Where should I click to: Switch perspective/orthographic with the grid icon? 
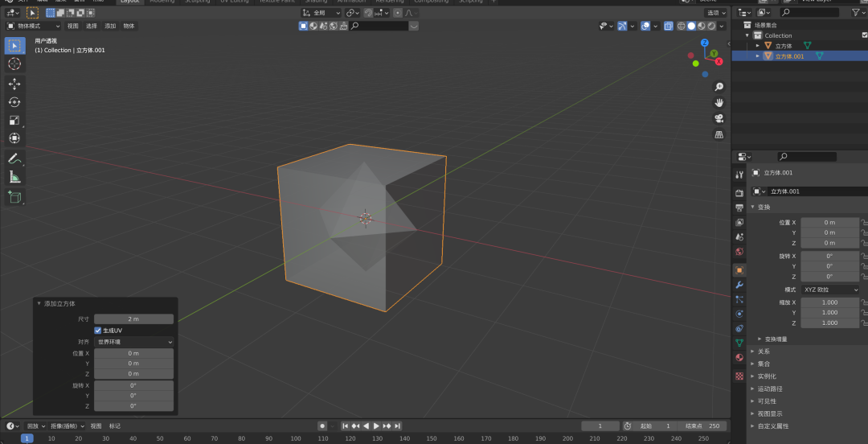pyautogui.click(x=719, y=134)
